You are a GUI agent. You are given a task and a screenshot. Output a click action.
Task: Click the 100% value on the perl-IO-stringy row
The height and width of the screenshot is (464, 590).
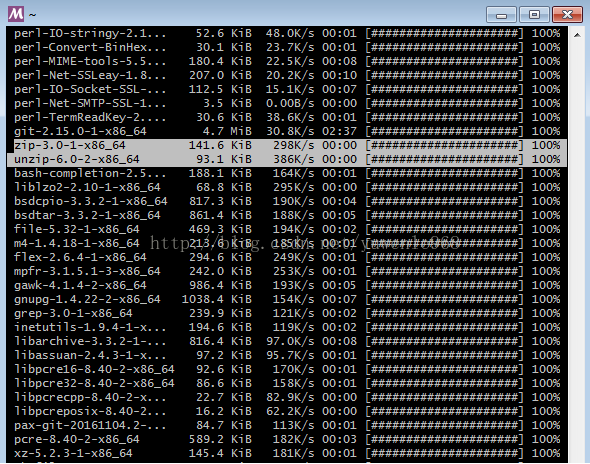[546, 33]
